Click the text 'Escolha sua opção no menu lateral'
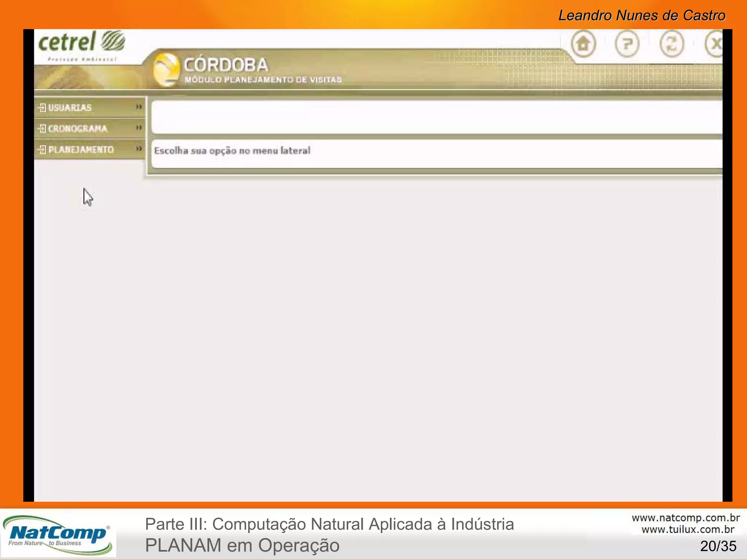The height and width of the screenshot is (560, 747). coord(232,151)
